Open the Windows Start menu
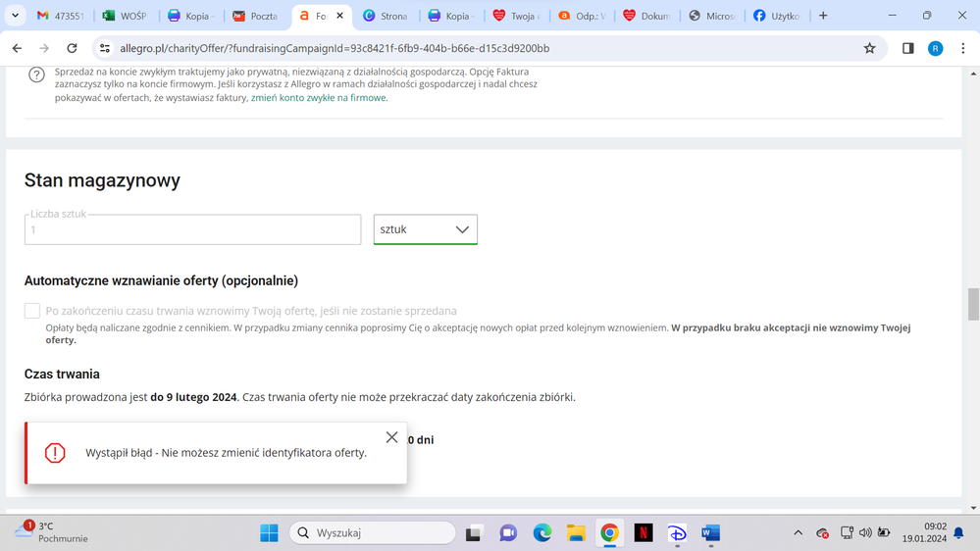980x551 pixels. 269,532
